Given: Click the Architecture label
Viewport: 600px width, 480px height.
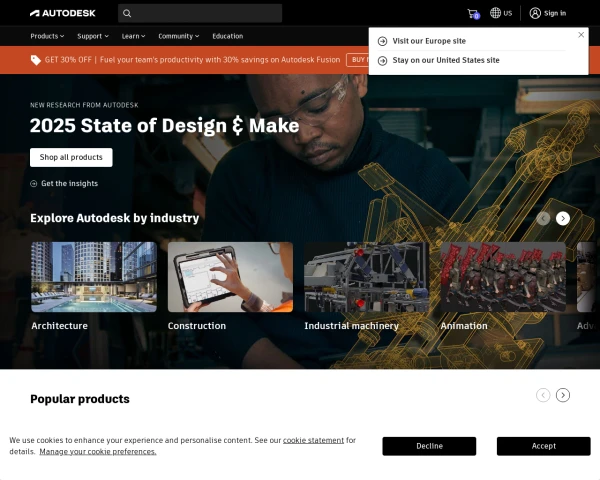Looking at the screenshot, I should click(x=59, y=326).
